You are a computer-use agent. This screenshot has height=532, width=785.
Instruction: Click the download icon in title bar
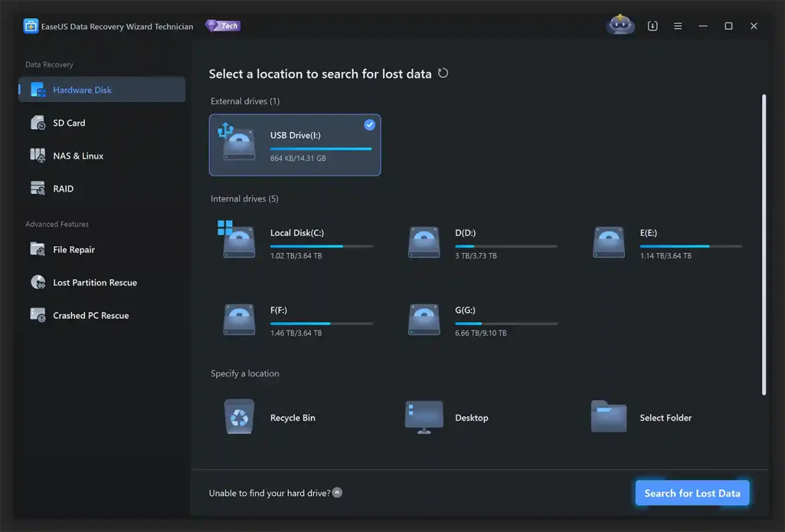[x=652, y=26]
